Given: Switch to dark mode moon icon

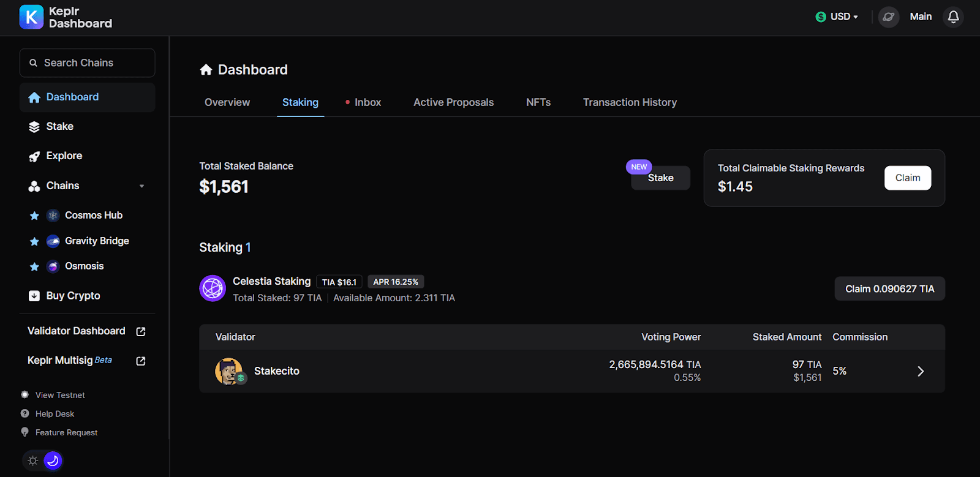Looking at the screenshot, I should coord(53,460).
